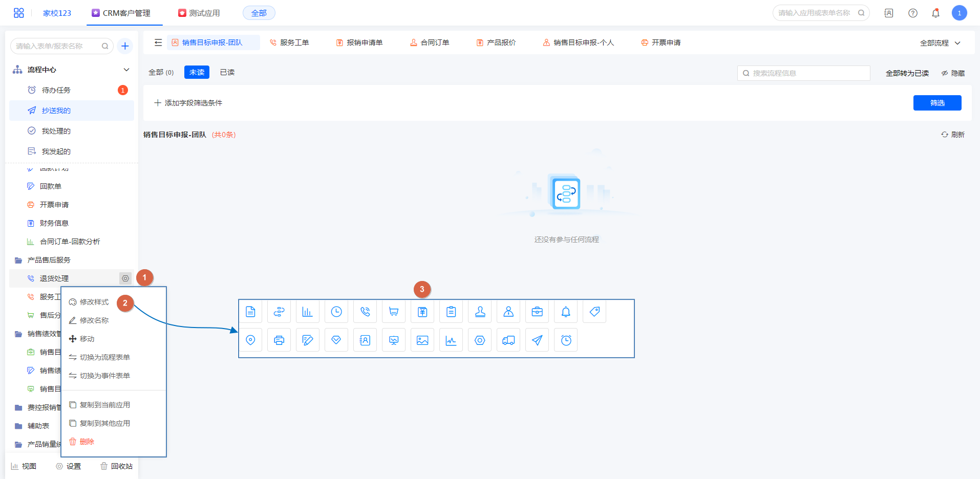Choose the shopping cart icon style
The width and height of the screenshot is (980, 479).
point(393,312)
